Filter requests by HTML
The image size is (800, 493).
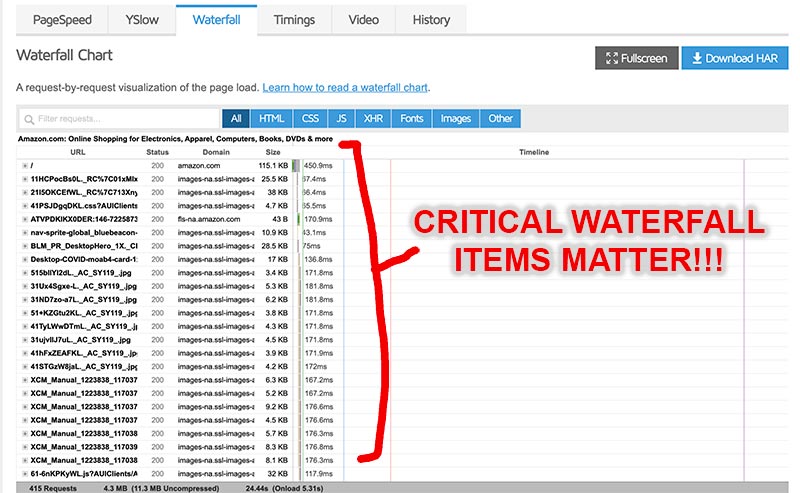point(271,118)
